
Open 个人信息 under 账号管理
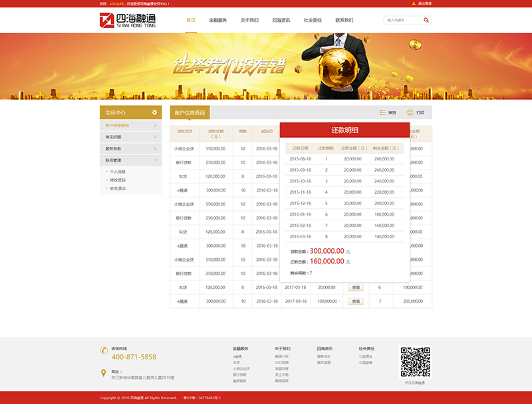point(118,172)
